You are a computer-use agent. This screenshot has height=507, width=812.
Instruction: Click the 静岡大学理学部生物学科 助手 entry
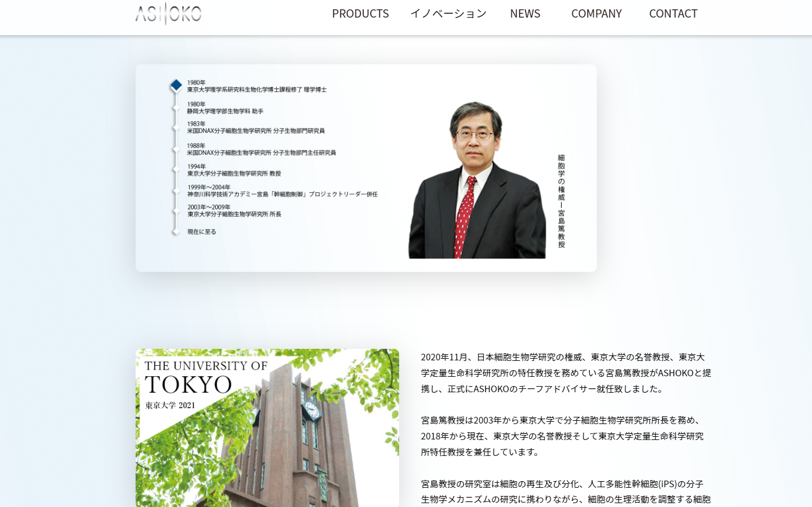pyautogui.click(x=225, y=108)
